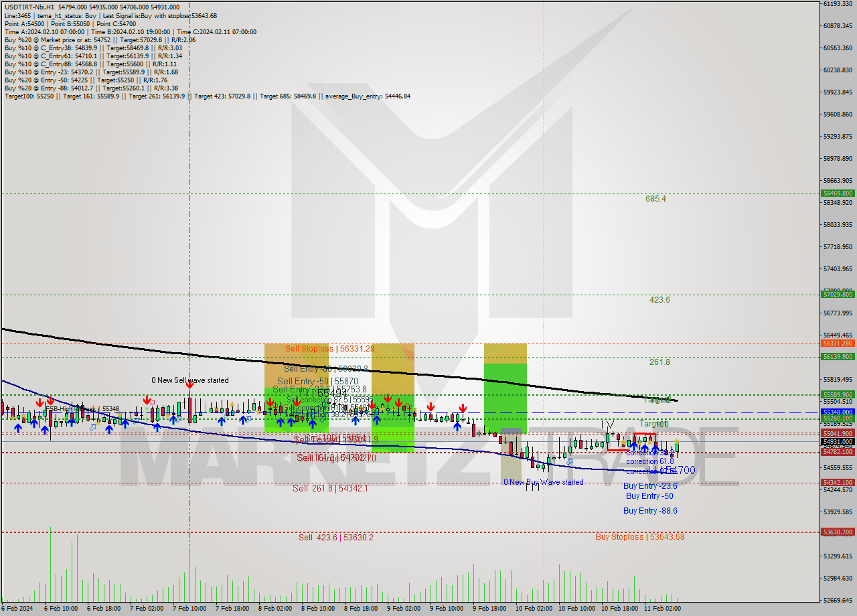Select the 'Sell Stoploss | 56331.28' label
The image size is (857, 616).
click(x=329, y=349)
